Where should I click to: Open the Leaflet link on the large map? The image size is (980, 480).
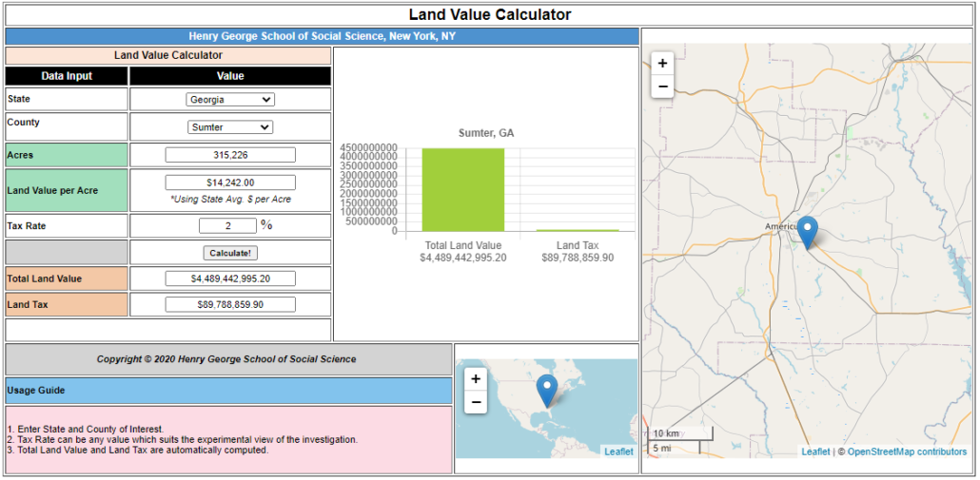click(x=815, y=452)
